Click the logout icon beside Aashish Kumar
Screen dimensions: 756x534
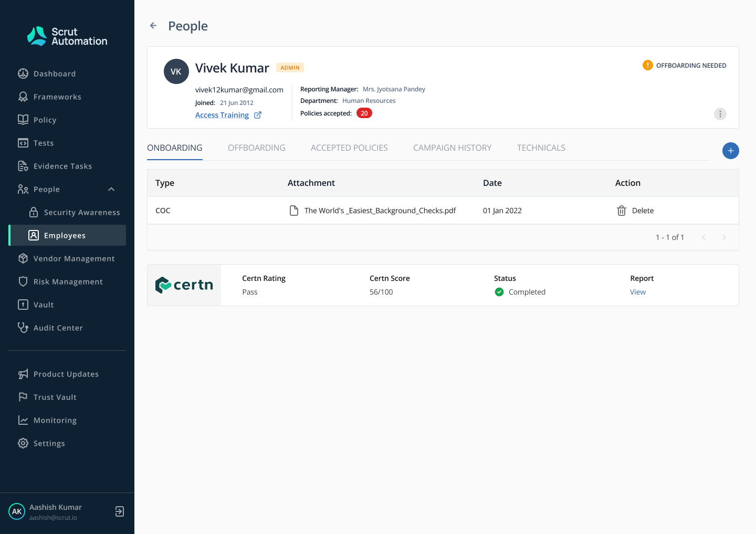pyautogui.click(x=120, y=511)
